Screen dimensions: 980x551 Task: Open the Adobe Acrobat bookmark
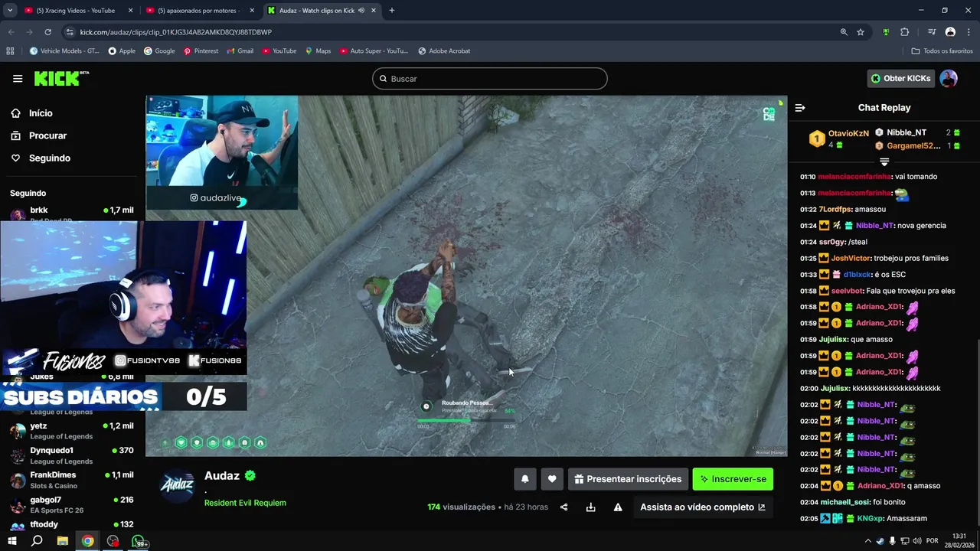(444, 51)
